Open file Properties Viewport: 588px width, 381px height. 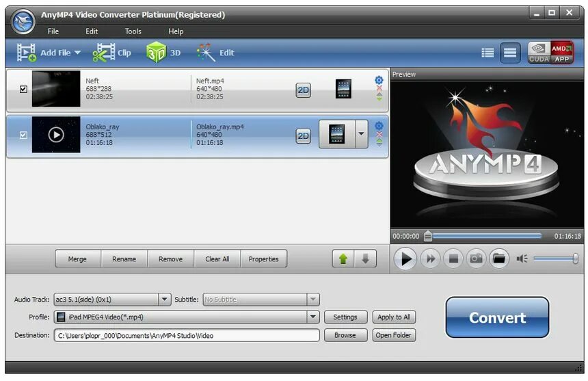pos(264,259)
